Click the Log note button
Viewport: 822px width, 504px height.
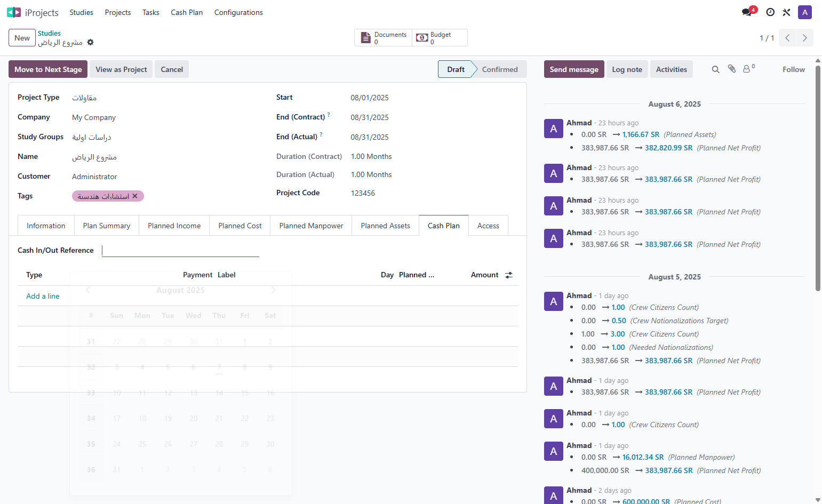click(627, 69)
